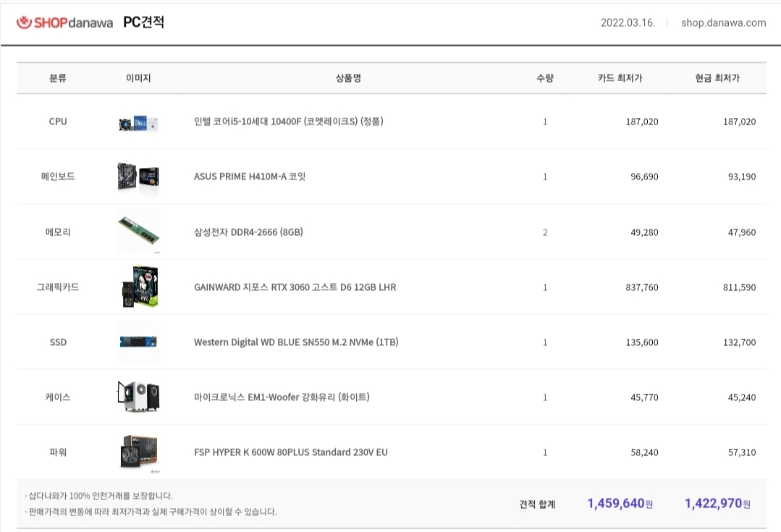
Task: Click the SSD category cell
Action: [x=58, y=342]
